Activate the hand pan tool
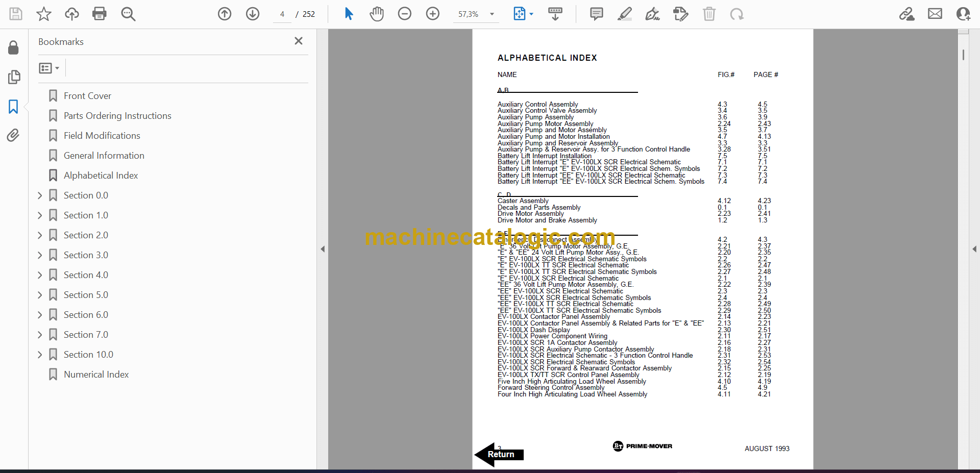Screen dimensions: 980x473 tap(377, 14)
